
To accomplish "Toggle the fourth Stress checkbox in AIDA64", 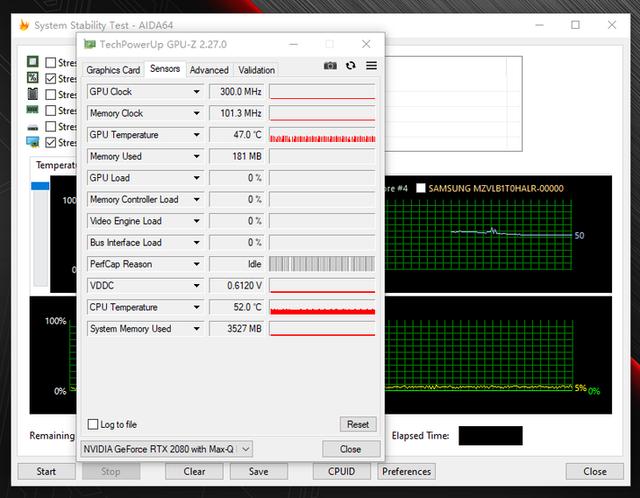I will tap(51, 111).
